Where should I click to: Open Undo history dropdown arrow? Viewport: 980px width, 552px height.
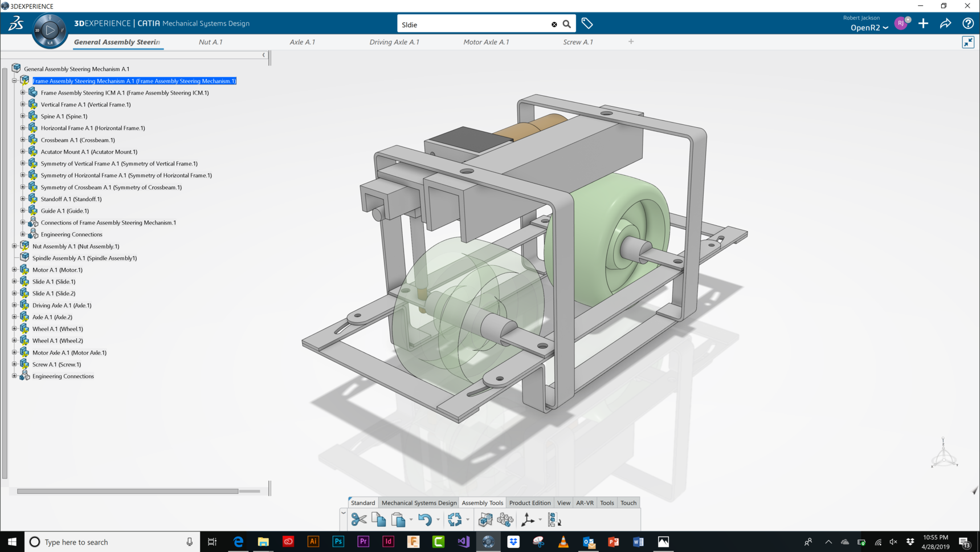[x=438, y=519]
